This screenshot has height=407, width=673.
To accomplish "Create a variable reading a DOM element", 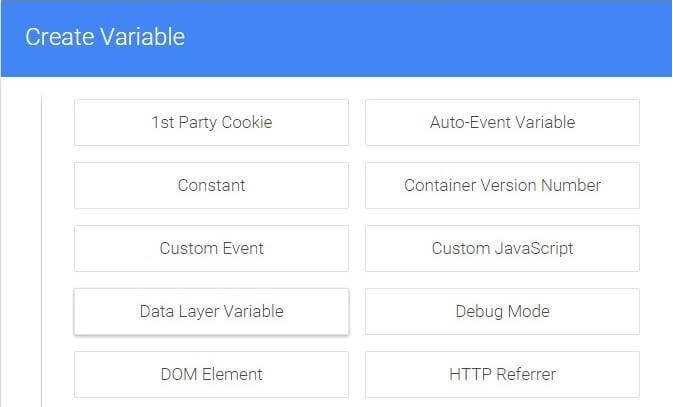I will (x=211, y=374).
